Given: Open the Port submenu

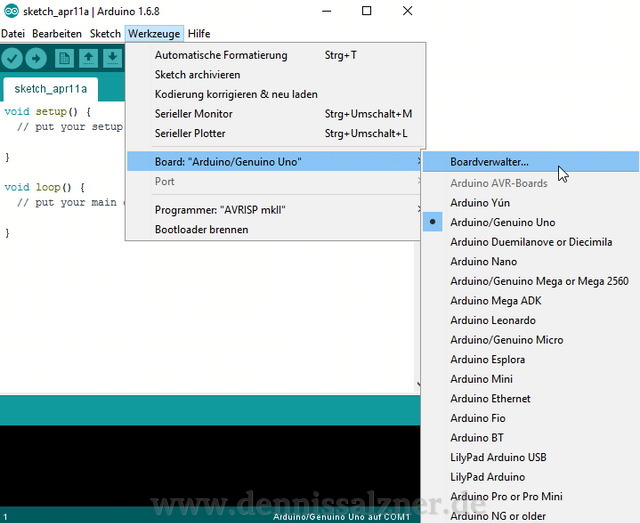Looking at the screenshot, I should (274, 181).
